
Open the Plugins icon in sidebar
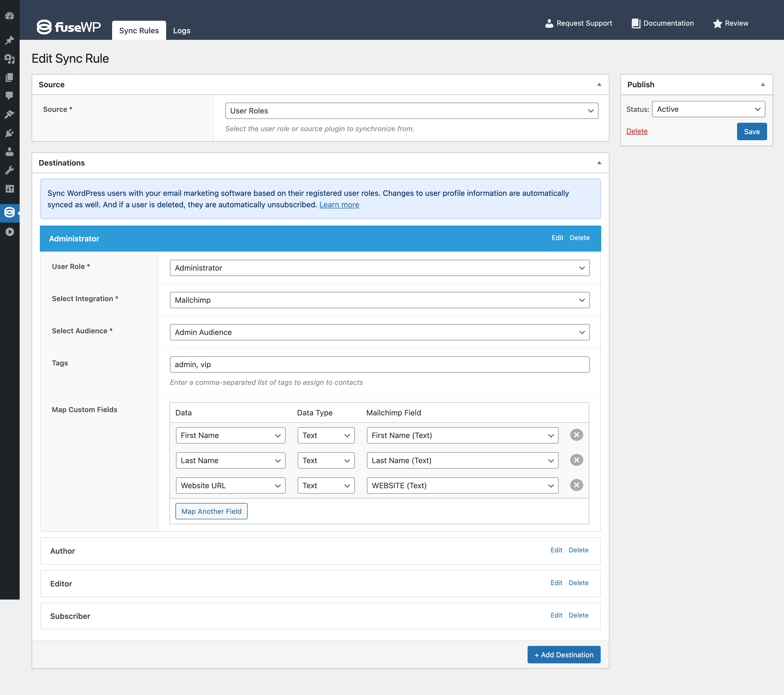point(10,133)
